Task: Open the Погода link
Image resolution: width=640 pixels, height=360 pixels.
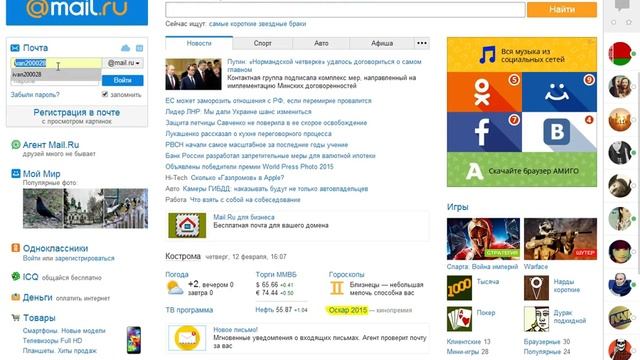Action: 177,274
